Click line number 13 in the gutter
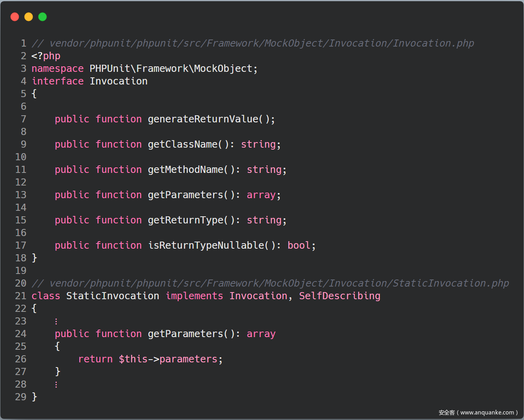This screenshot has height=420, width=524. coord(21,195)
